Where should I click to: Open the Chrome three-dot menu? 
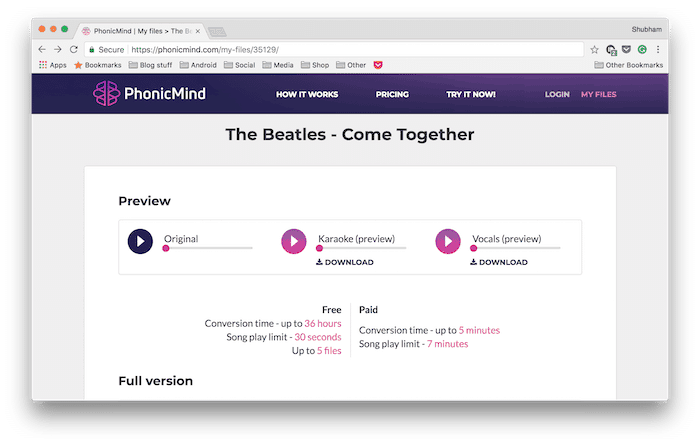tap(658, 50)
